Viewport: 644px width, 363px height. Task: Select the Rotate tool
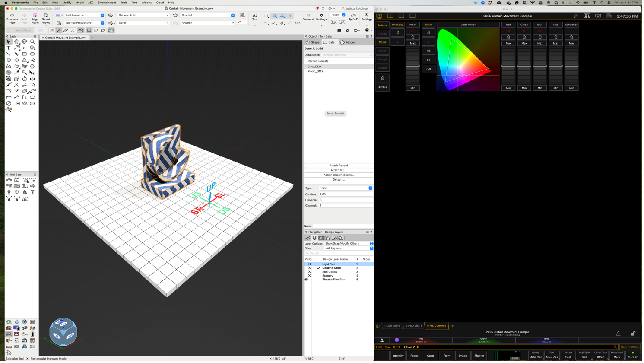[25, 79]
